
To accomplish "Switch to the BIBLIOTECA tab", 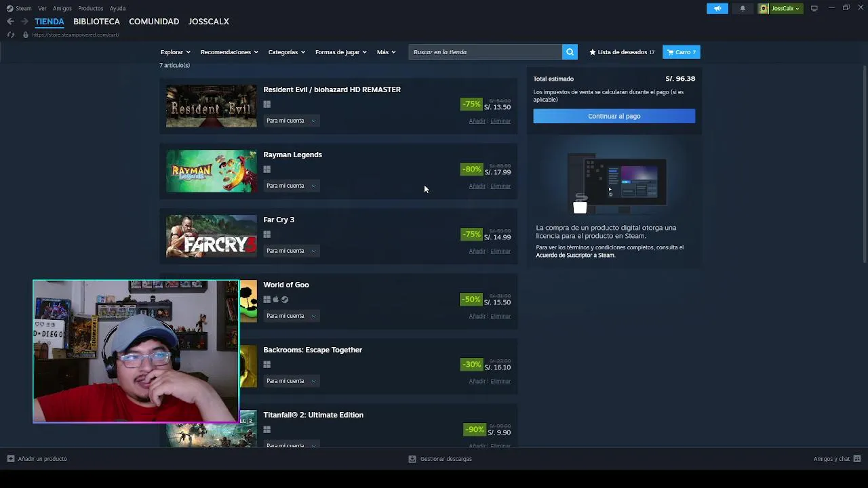I will pyautogui.click(x=96, y=22).
